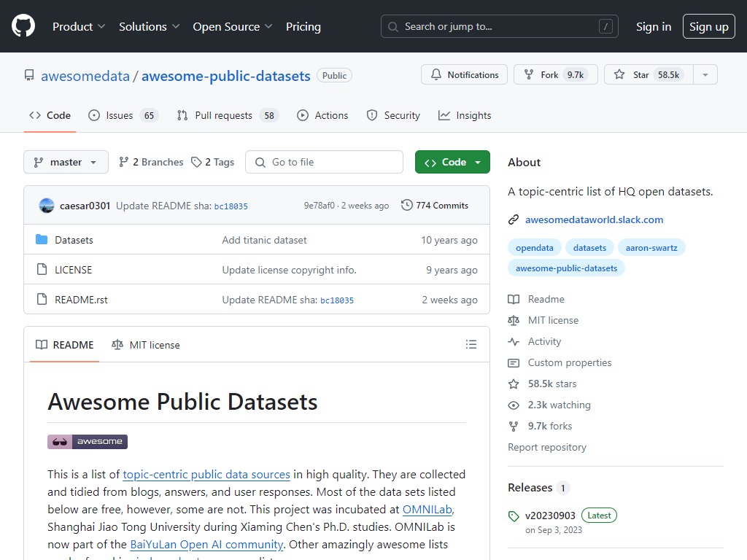Star the repository
Screen dimensions: 747x560
(649, 75)
